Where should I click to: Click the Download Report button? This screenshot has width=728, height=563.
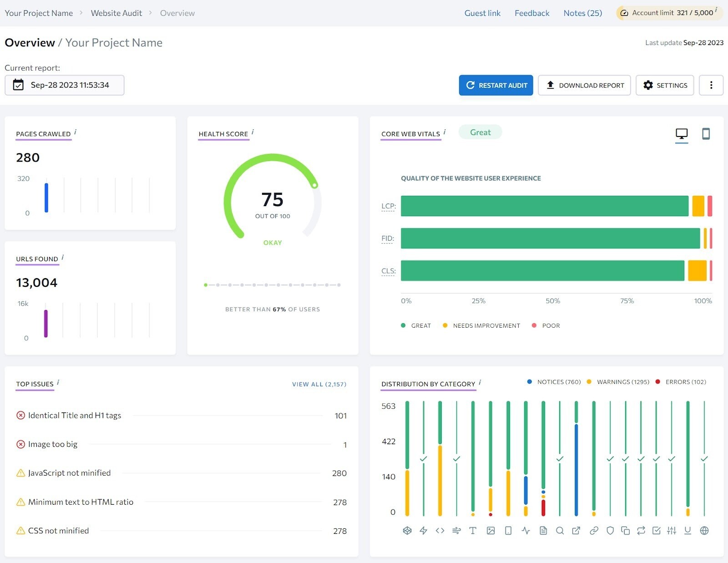(x=584, y=85)
